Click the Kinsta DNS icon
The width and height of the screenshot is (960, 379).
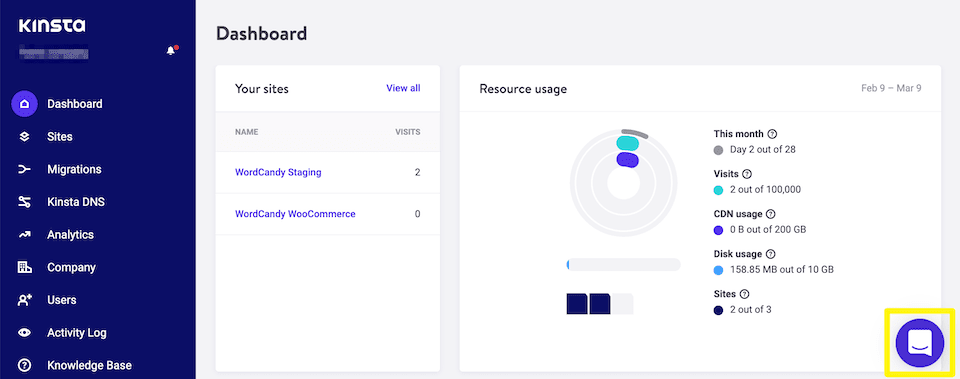(x=24, y=202)
